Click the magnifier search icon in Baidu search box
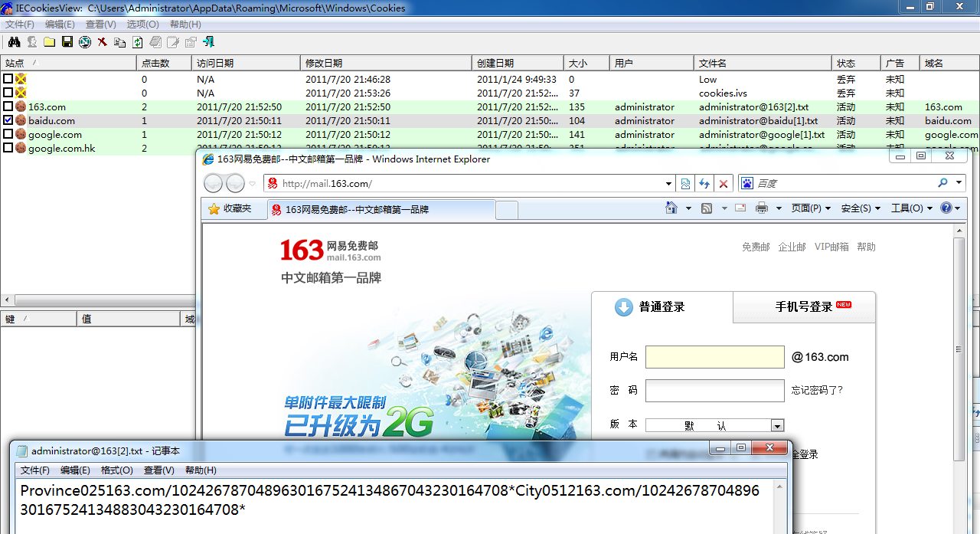Image resolution: width=980 pixels, height=534 pixels. point(942,183)
